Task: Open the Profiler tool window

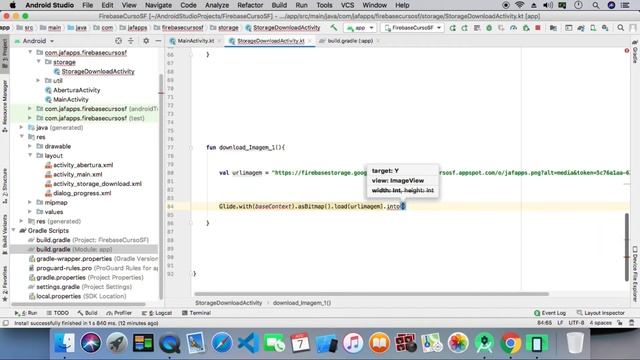Action: [119, 313]
